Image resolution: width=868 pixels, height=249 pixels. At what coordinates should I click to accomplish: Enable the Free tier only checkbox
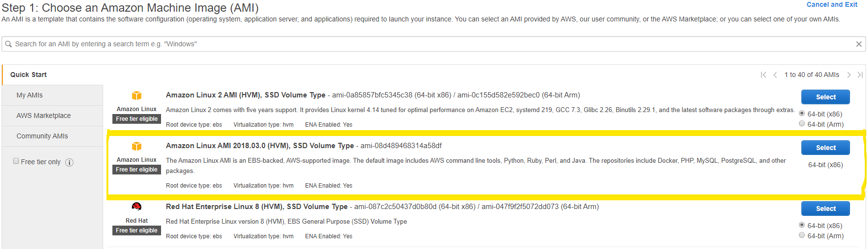[x=16, y=161]
